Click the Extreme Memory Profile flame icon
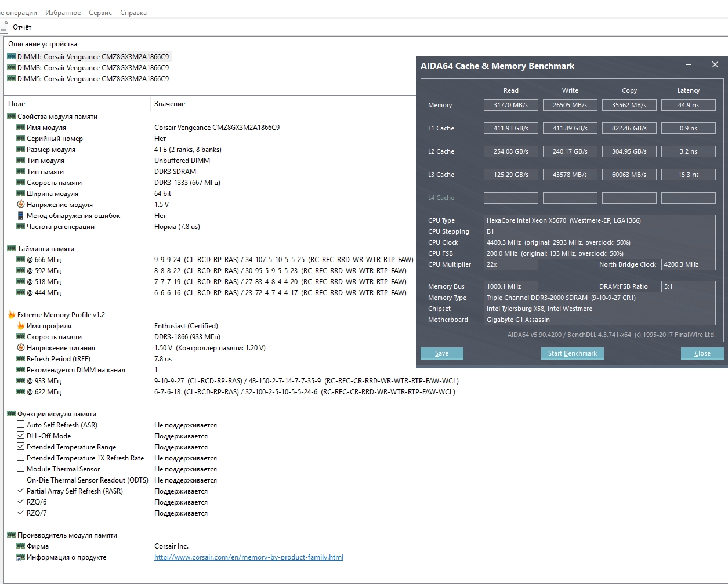Image resolution: width=728 pixels, height=584 pixels. point(11,315)
